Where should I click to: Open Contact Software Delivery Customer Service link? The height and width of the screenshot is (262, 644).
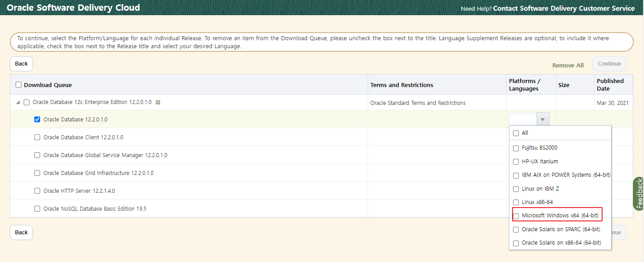coord(564,8)
